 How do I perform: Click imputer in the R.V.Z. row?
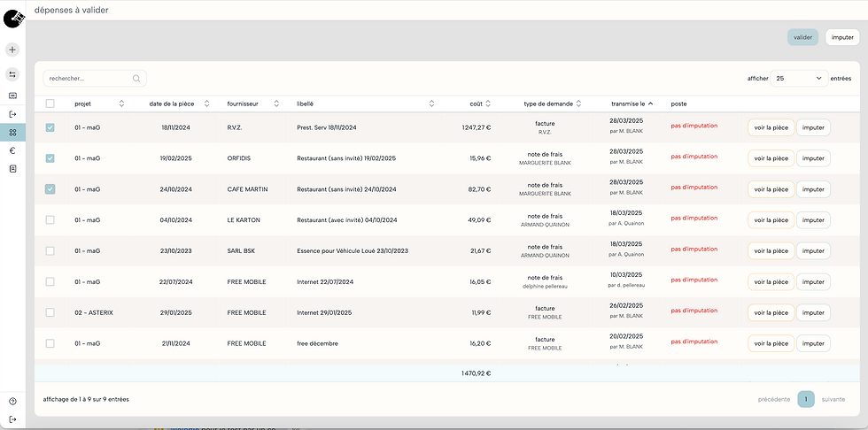click(813, 127)
